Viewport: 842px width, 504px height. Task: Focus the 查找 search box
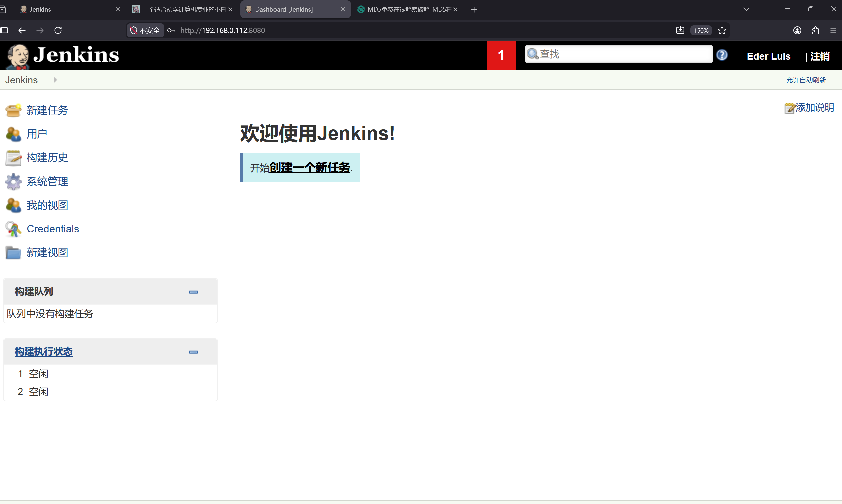coord(619,54)
